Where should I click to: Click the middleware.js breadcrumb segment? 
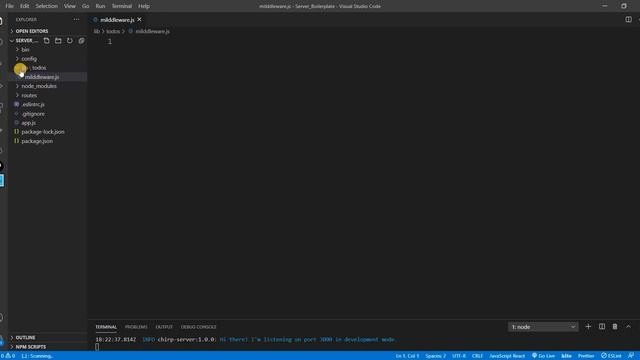click(152, 31)
